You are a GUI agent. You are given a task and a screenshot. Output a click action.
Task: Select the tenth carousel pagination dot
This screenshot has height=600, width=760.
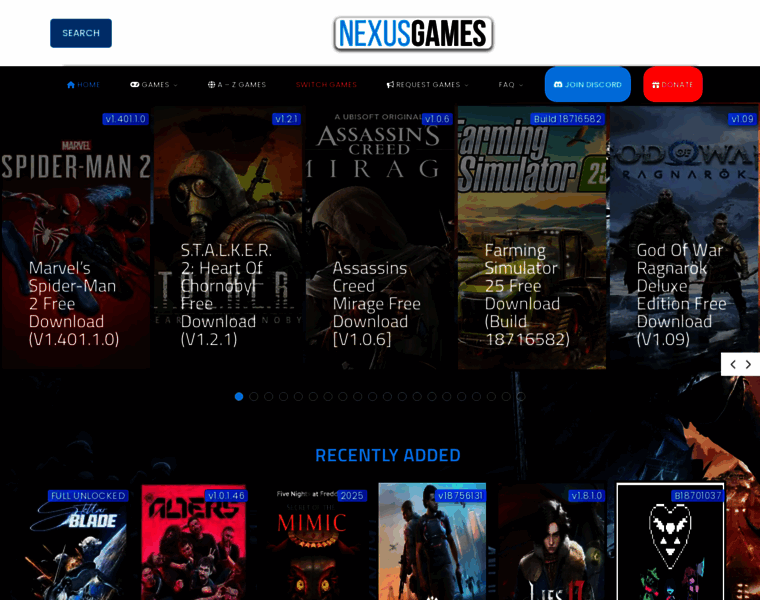(x=372, y=396)
